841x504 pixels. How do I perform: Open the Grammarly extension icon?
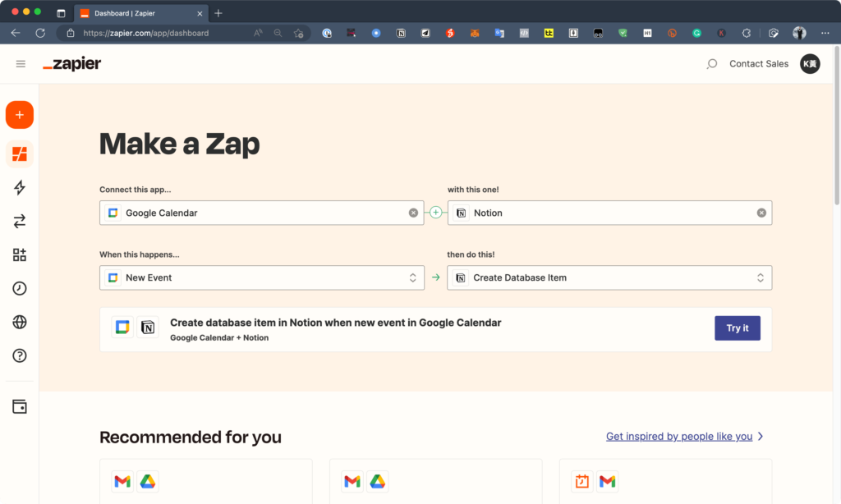click(696, 33)
